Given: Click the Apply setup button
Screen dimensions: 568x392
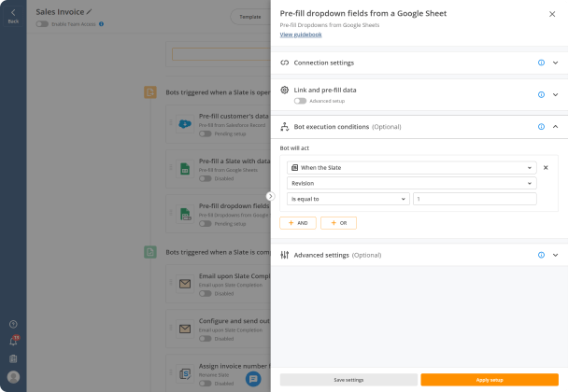Looking at the screenshot, I should coord(490,380).
